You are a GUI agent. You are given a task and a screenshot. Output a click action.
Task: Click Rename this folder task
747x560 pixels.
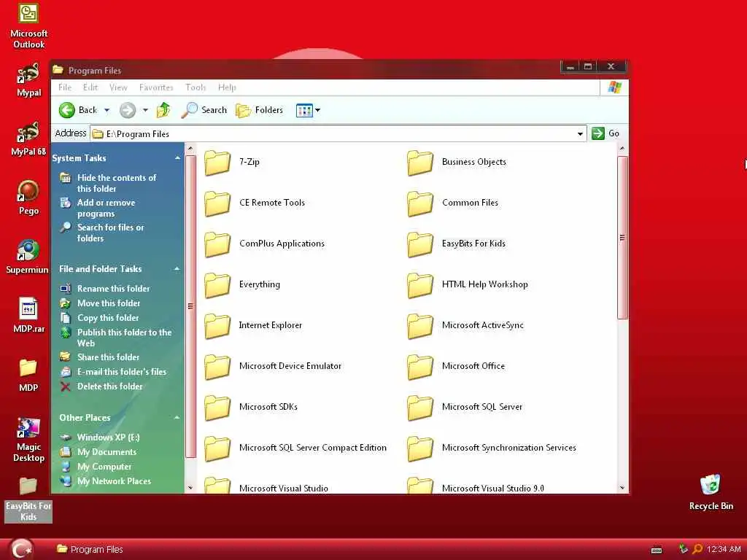[113, 289]
